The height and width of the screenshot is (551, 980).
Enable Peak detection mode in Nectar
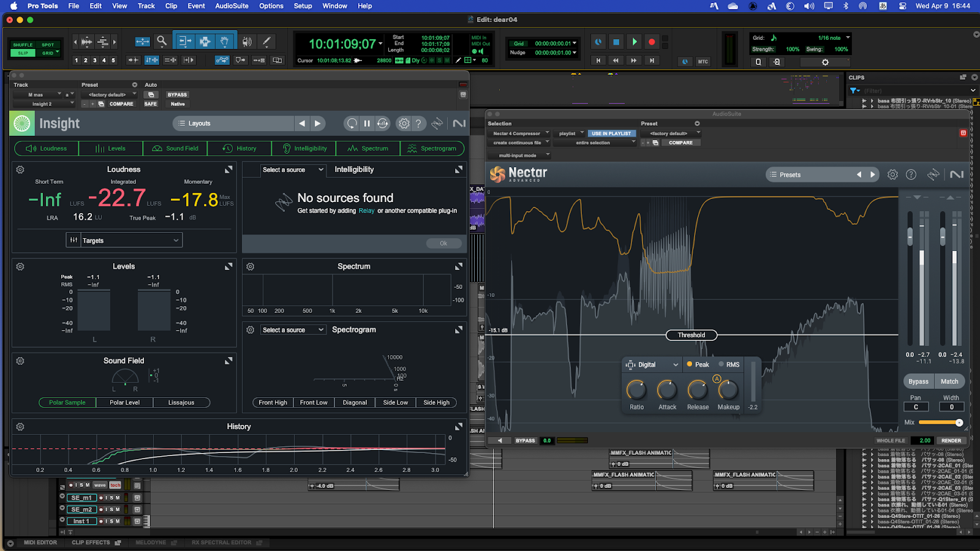click(x=698, y=364)
